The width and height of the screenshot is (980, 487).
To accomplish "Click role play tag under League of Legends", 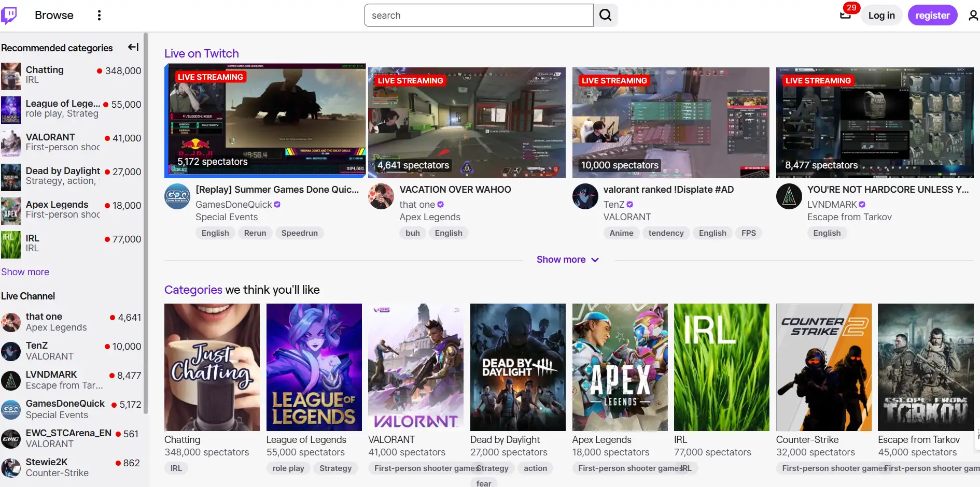I will click(288, 468).
